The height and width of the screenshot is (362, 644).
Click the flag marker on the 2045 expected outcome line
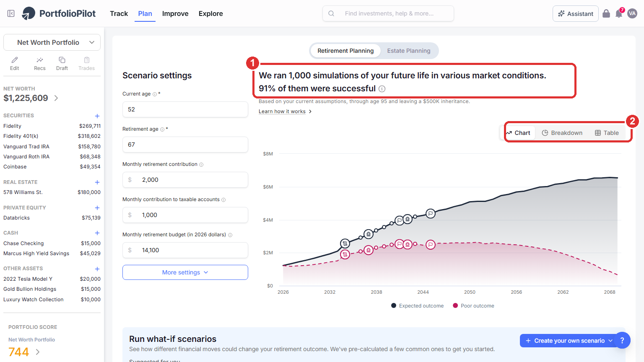431,214
